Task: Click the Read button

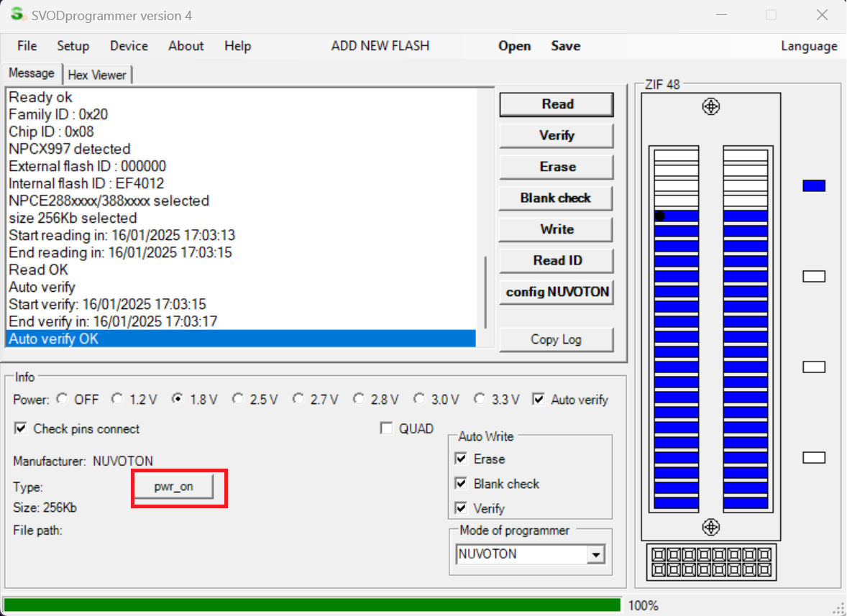Action: click(x=557, y=104)
